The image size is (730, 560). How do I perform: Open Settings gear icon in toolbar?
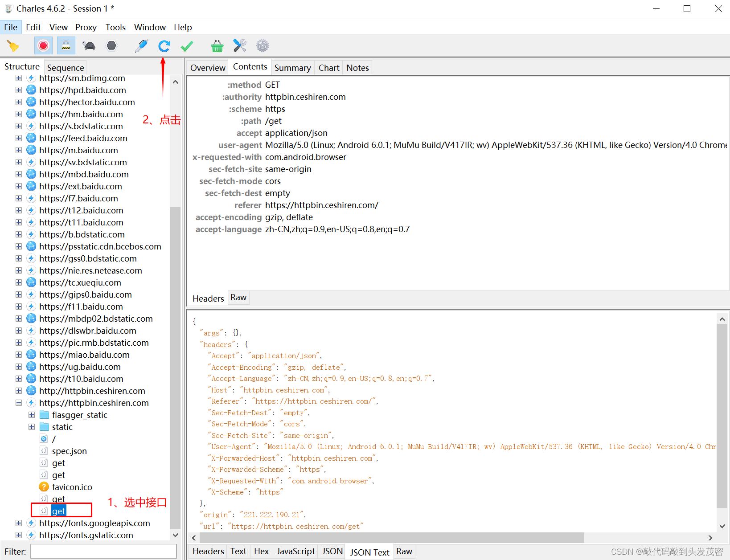(x=262, y=45)
